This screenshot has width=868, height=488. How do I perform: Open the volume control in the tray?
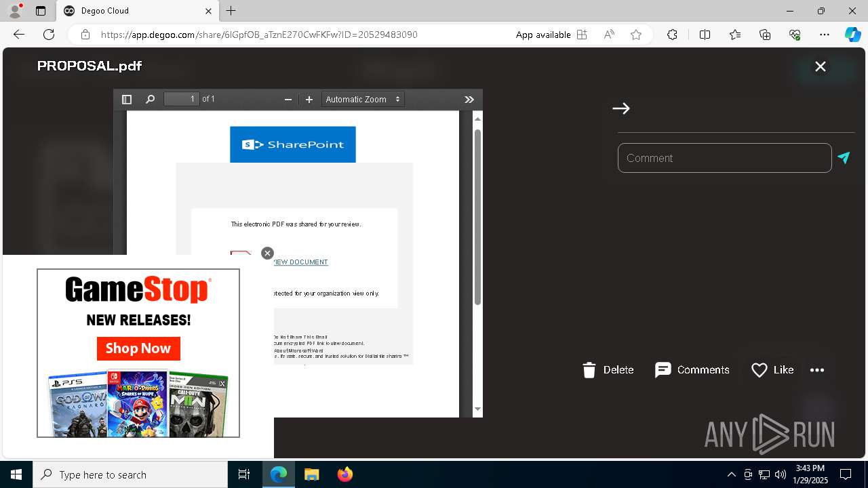pyautogui.click(x=781, y=474)
